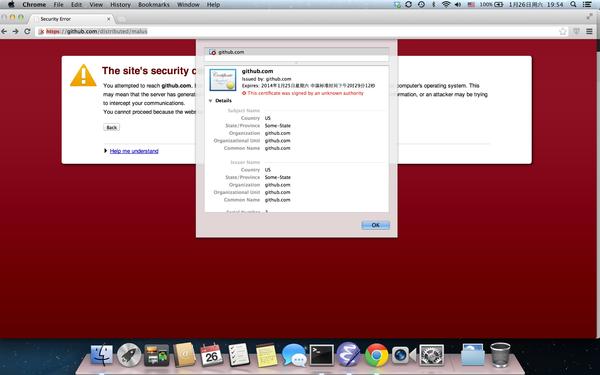Image resolution: width=600 pixels, height=375 pixels.
Task: Click Some-State under Issuer Name
Action: click(278, 177)
